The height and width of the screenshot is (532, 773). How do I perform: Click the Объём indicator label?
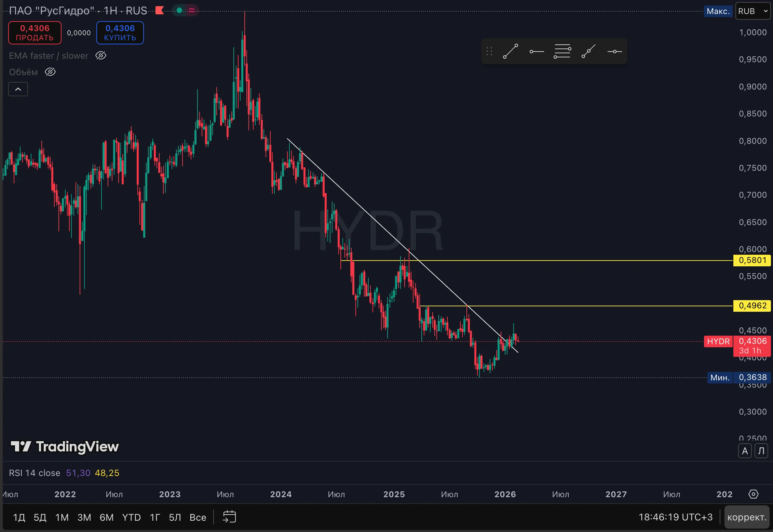point(23,72)
